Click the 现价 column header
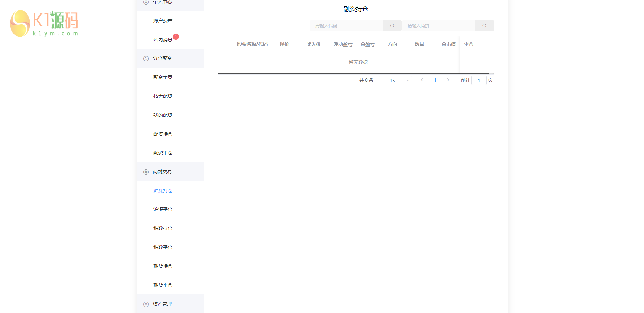The image size is (644, 313). [284, 44]
